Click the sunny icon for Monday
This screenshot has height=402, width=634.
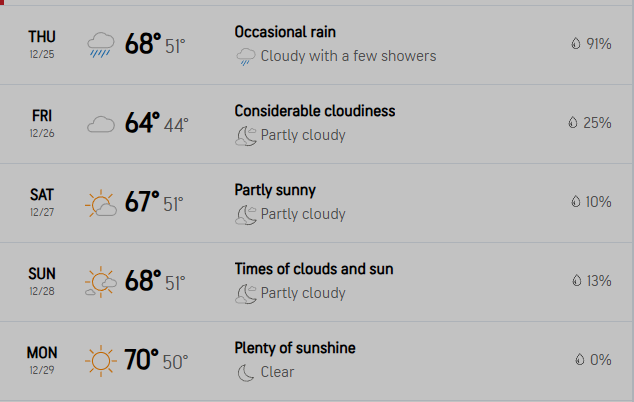(x=101, y=360)
